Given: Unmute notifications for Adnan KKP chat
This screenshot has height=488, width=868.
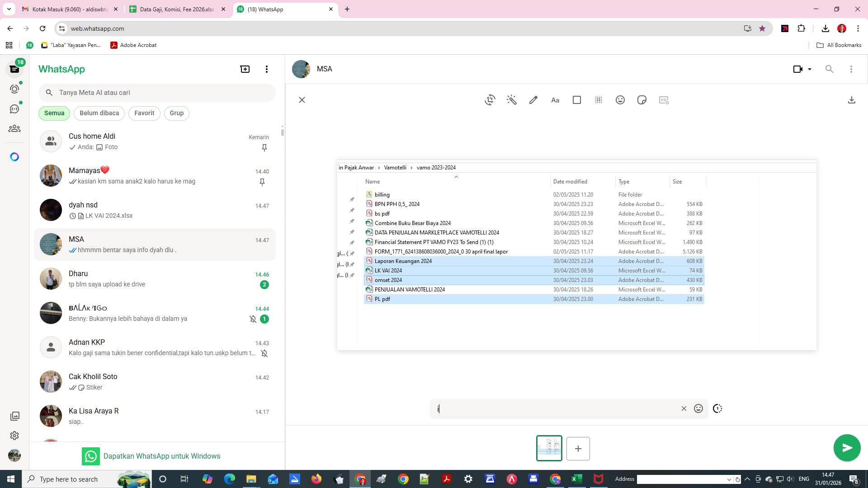Looking at the screenshot, I should 264,353.
